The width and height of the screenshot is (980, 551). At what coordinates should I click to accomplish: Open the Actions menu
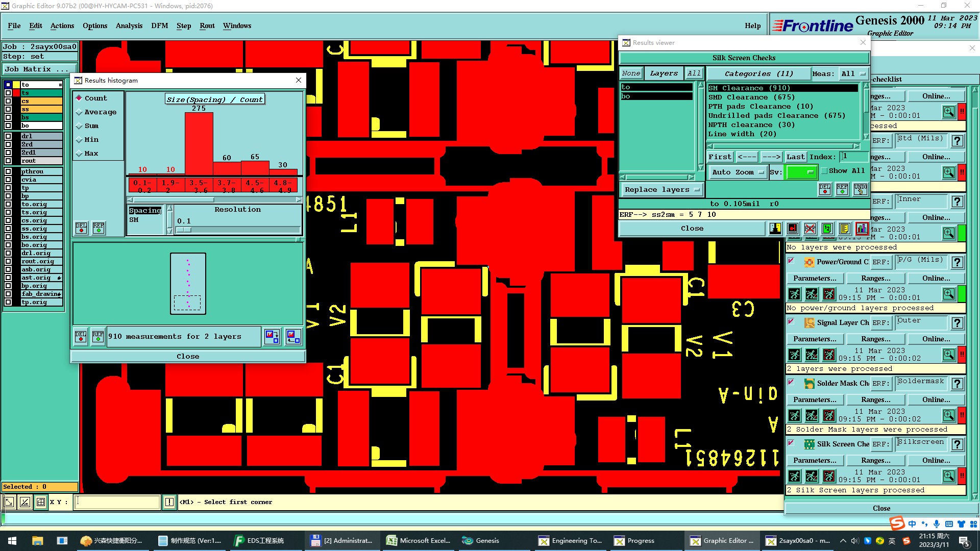[x=62, y=26]
